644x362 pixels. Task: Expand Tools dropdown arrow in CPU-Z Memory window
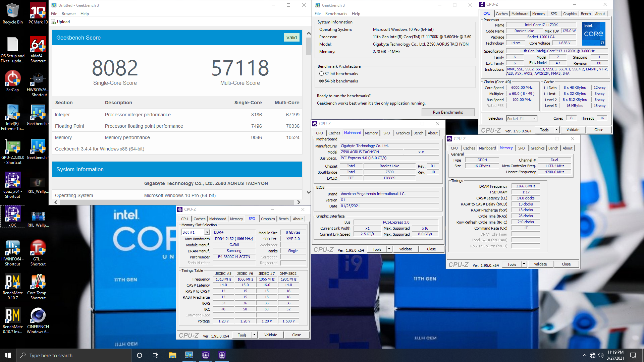click(524, 264)
